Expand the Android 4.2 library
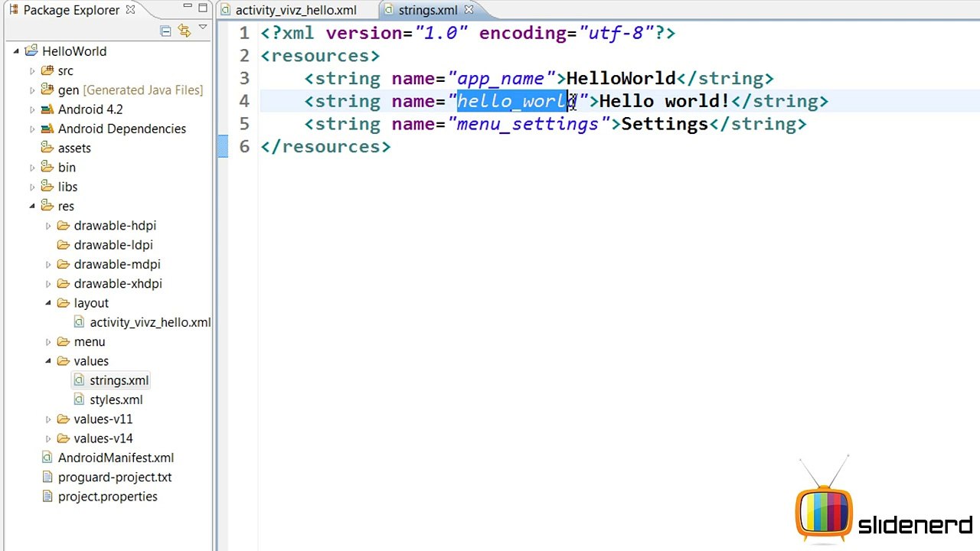The height and width of the screenshot is (551, 980). (32, 109)
